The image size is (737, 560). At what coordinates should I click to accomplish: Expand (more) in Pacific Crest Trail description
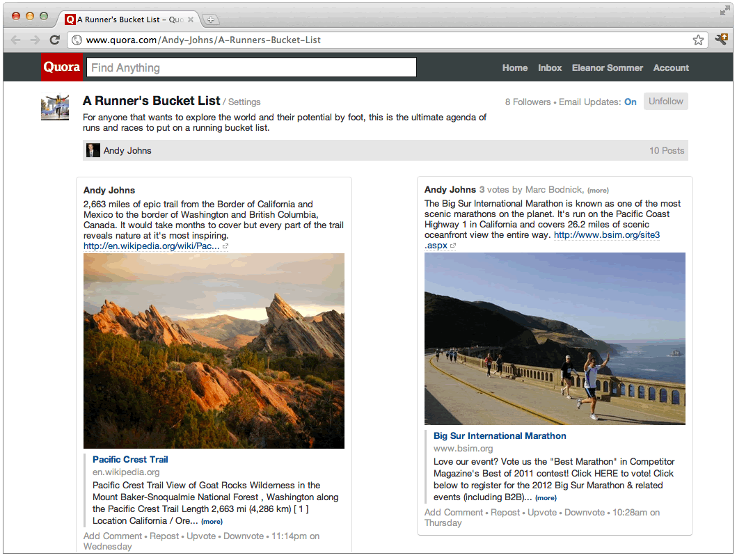(x=212, y=522)
